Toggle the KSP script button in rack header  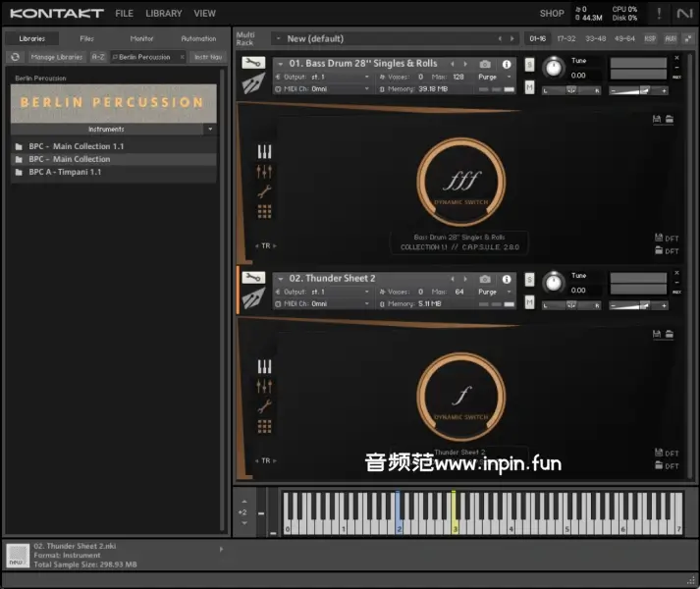[x=652, y=39]
